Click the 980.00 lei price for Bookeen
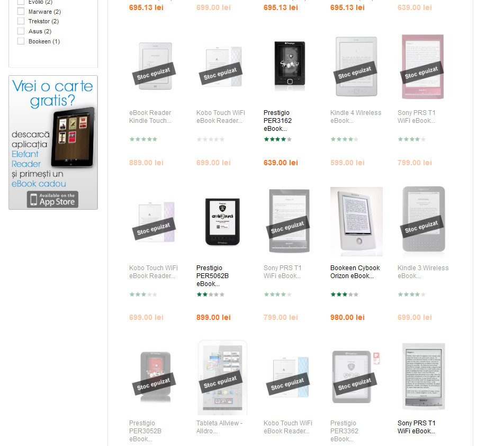 pyautogui.click(x=347, y=317)
